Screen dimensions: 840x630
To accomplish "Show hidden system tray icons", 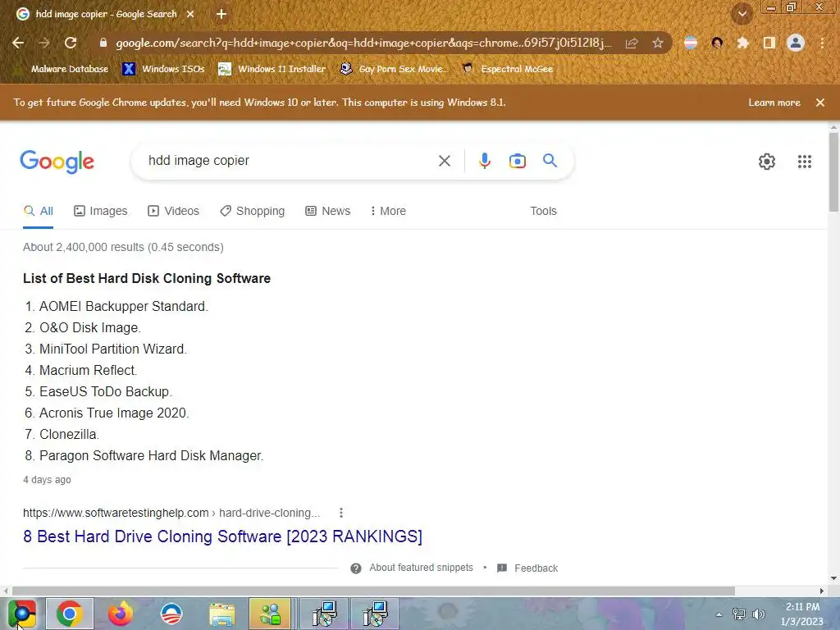I will point(719,614).
